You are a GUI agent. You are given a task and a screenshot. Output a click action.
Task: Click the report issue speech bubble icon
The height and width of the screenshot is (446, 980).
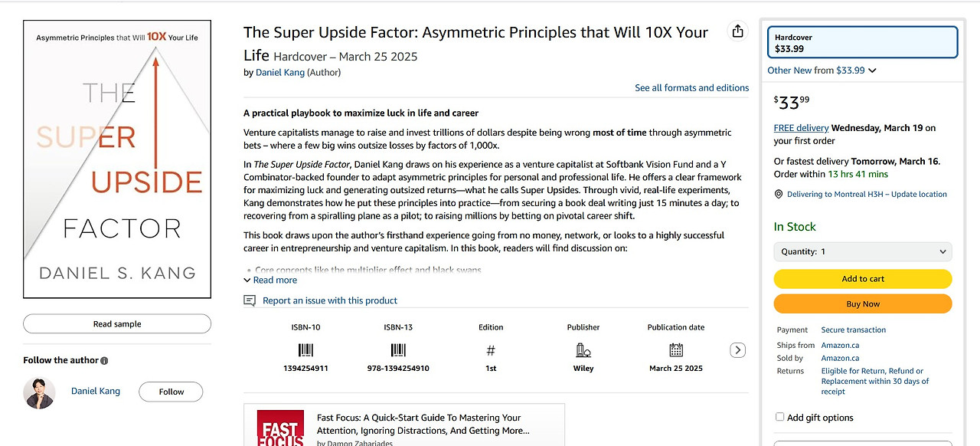point(250,300)
